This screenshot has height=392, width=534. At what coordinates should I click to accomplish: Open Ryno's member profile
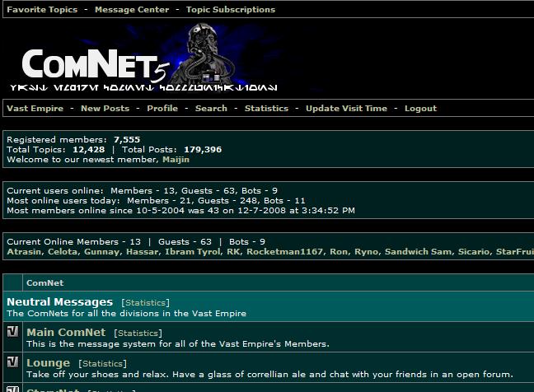click(366, 252)
